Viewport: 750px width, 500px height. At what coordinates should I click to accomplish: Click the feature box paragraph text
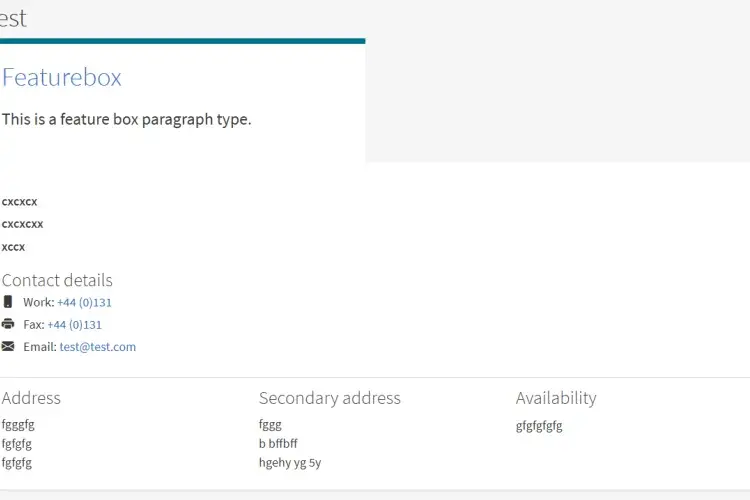click(126, 119)
